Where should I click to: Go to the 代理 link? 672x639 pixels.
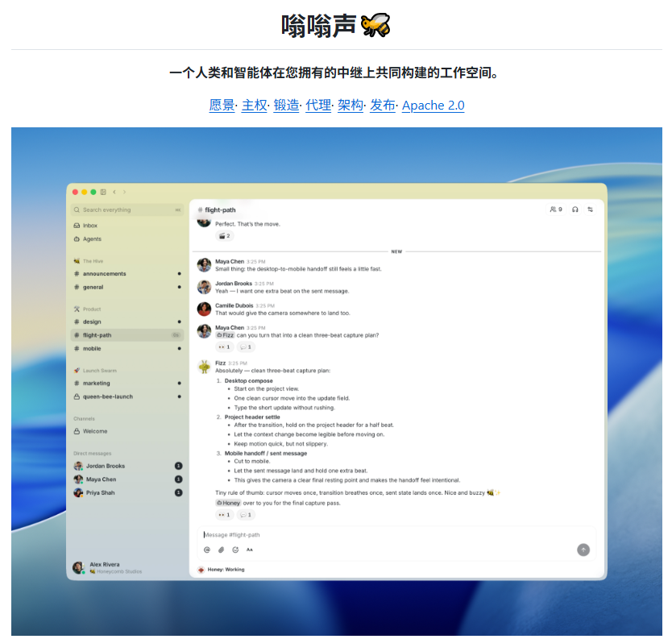click(x=318, y=105)
